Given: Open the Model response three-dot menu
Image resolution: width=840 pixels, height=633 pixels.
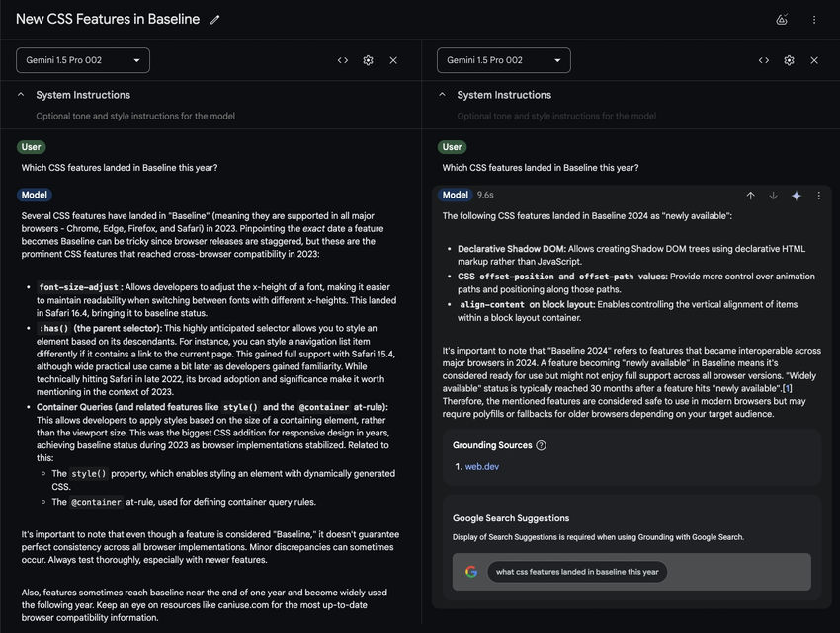Looking at the screenshot, I should click(x=818, y=196).
